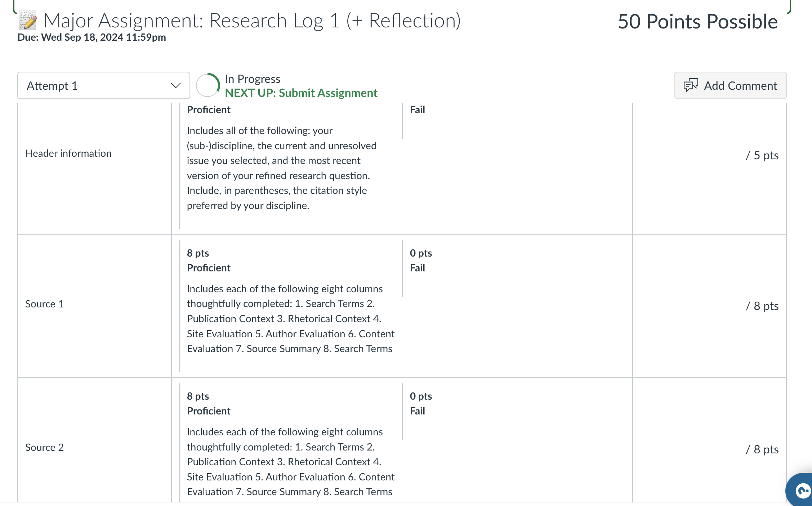Expand the Attempt 1 dropdown chevron
Viewport: 812px width, 506px height.
point(175,85)
